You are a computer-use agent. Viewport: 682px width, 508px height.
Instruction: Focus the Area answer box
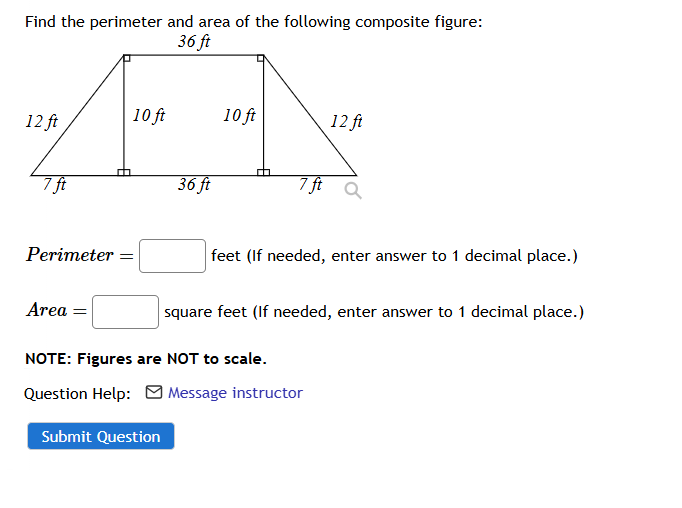[x=125, y=312]
